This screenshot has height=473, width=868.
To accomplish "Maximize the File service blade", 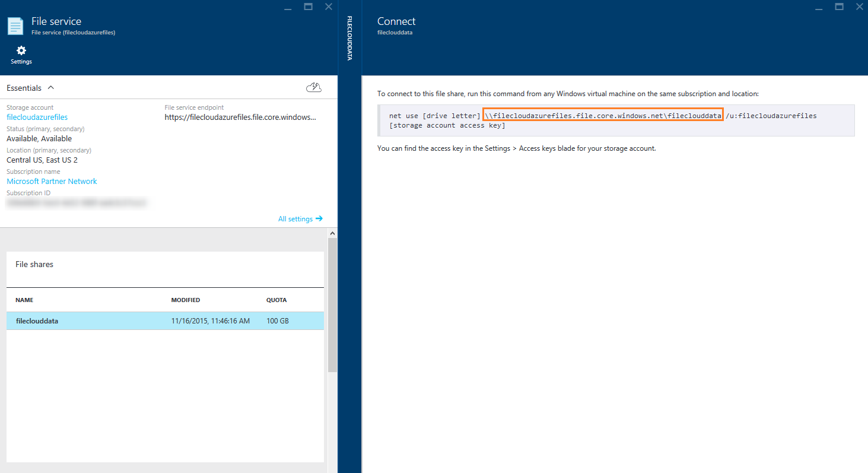I will pyautogui.click(x=308, y=7).
